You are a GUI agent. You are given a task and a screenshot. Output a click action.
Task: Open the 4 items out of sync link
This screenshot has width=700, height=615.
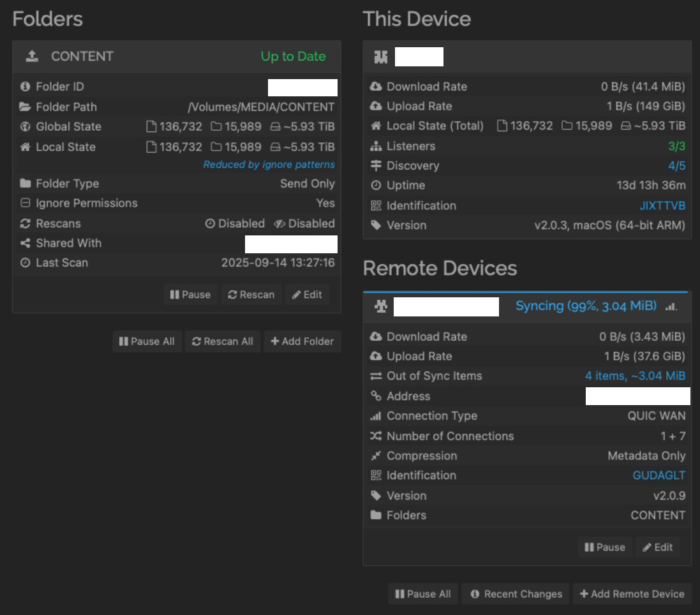coord(635,376)
